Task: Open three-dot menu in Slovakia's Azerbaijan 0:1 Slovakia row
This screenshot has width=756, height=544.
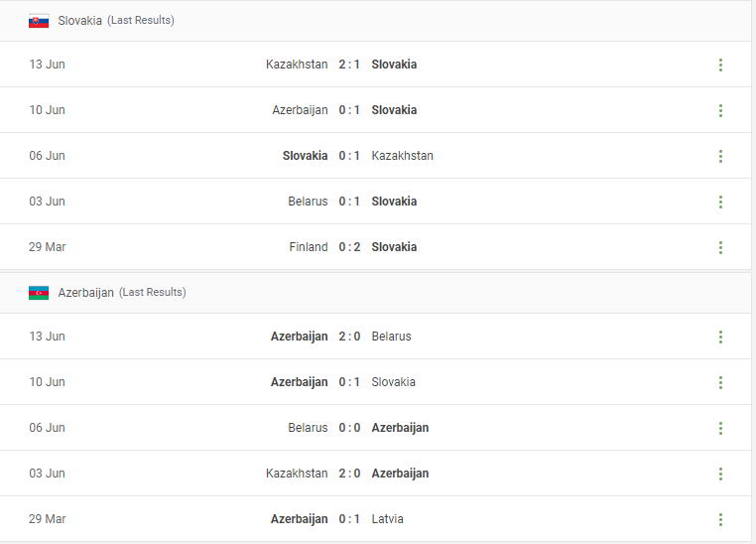Action: pyautogui.click(x=720, y=110)
